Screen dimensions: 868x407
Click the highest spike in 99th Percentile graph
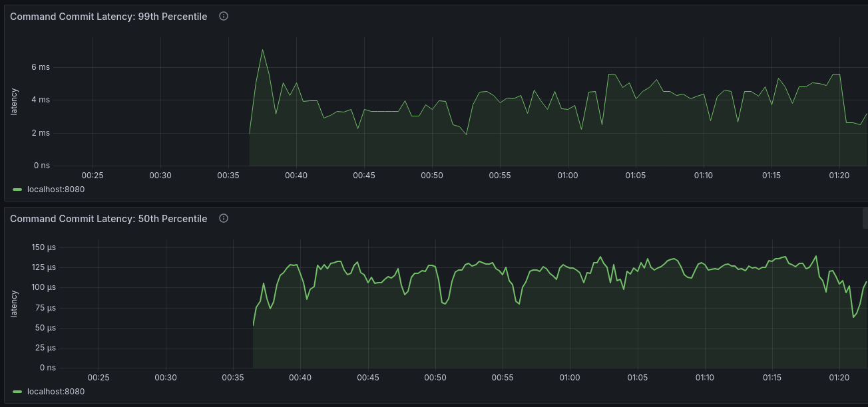(262, 50)
